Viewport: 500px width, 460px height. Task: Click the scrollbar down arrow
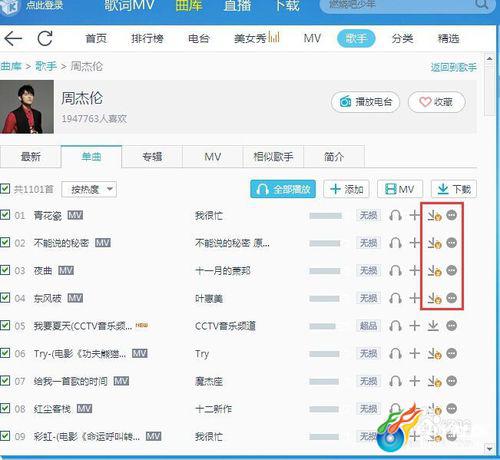pos(489,449)
